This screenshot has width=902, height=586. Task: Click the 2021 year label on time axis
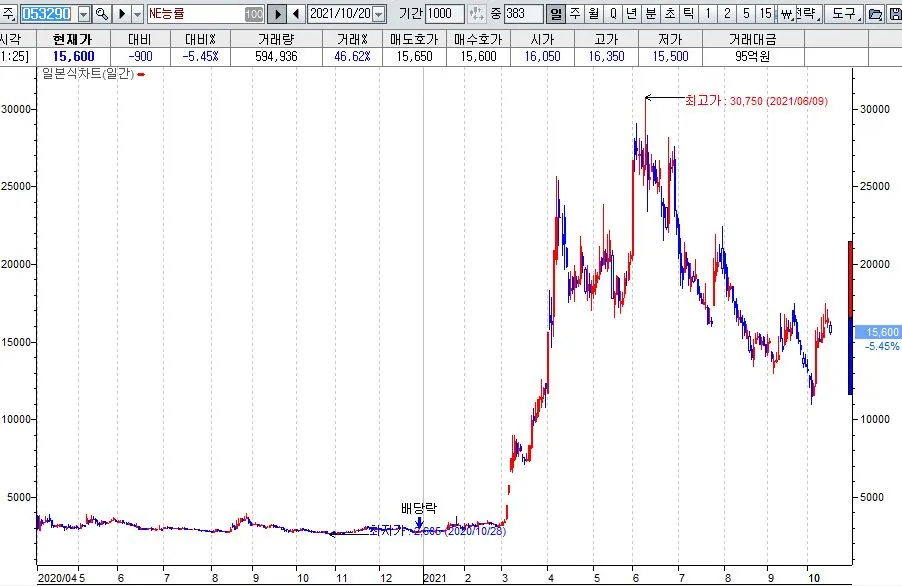click(x=434, y=578)
